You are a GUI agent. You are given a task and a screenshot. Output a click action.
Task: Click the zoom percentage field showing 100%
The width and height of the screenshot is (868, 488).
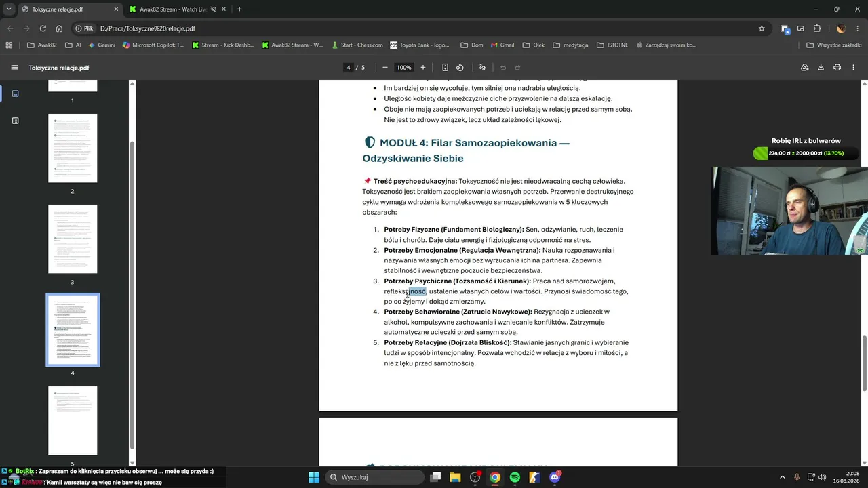pyautogui.click(x=404, y=68)
